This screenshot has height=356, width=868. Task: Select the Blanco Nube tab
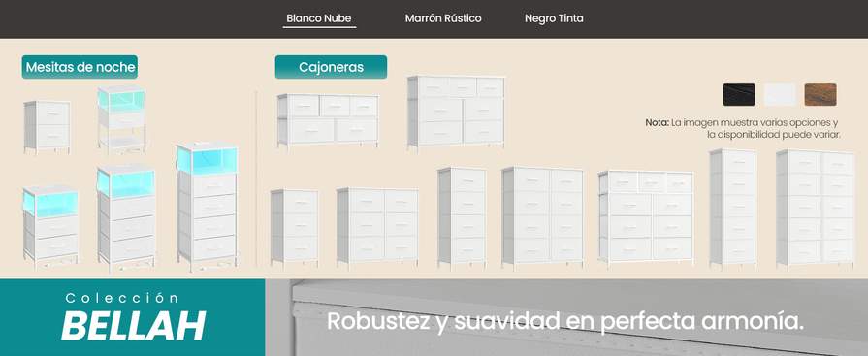(319, 18)
